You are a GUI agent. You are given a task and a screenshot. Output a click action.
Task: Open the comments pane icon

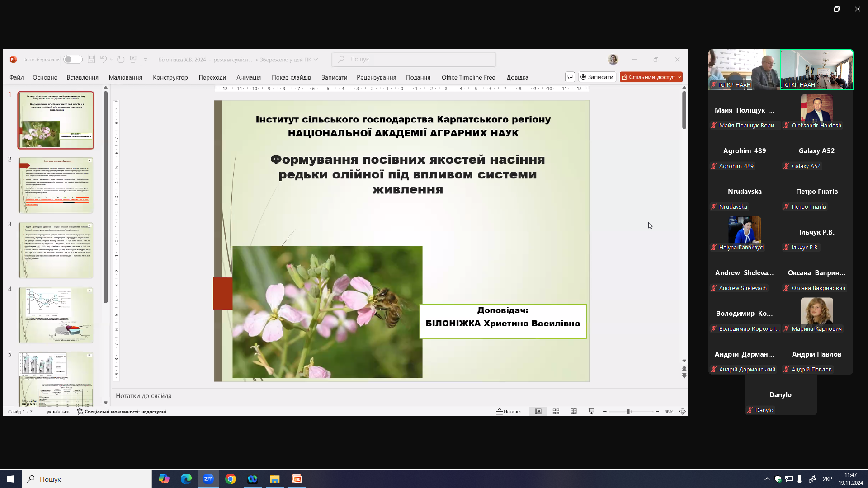[x=570, y=77]
